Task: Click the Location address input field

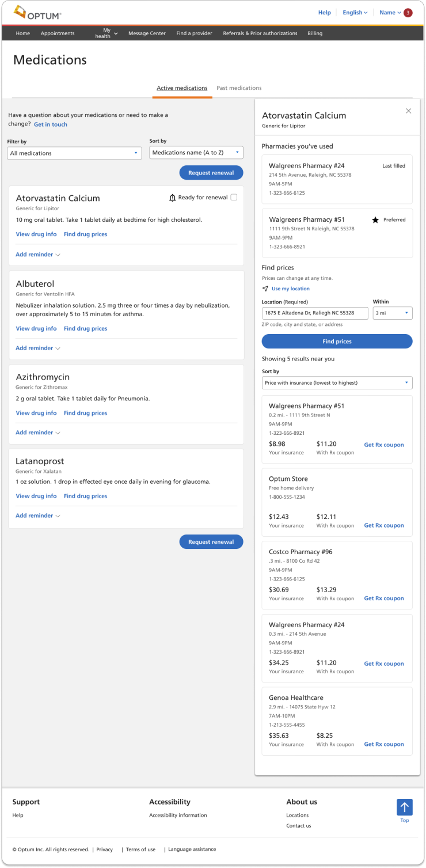Action: tap(315, 313)
